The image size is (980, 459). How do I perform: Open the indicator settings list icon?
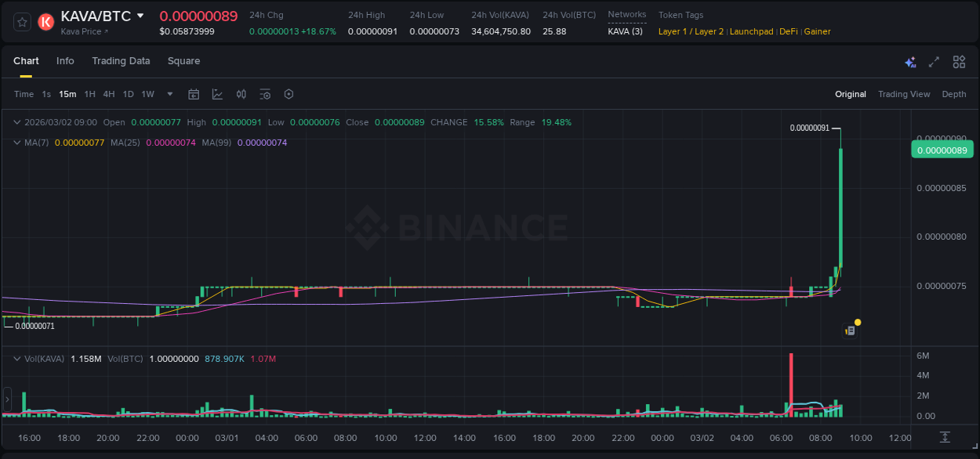click(x=265, y=93)
